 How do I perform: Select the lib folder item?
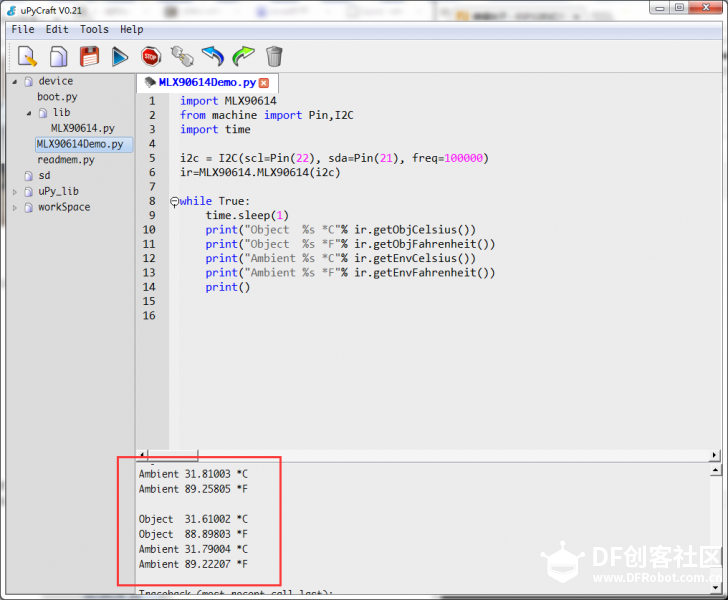point(61,112)
